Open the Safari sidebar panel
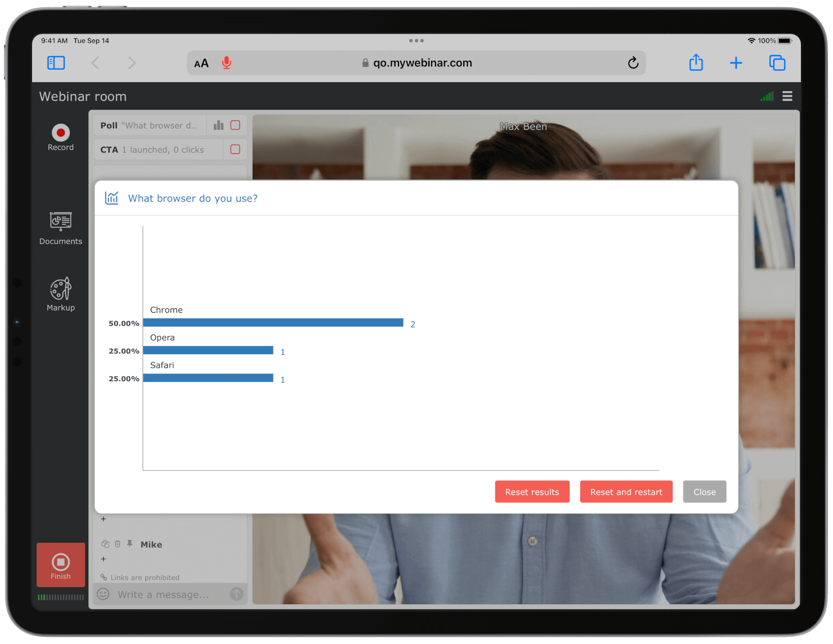The image size is (833, 644). (x=56, y=62)
